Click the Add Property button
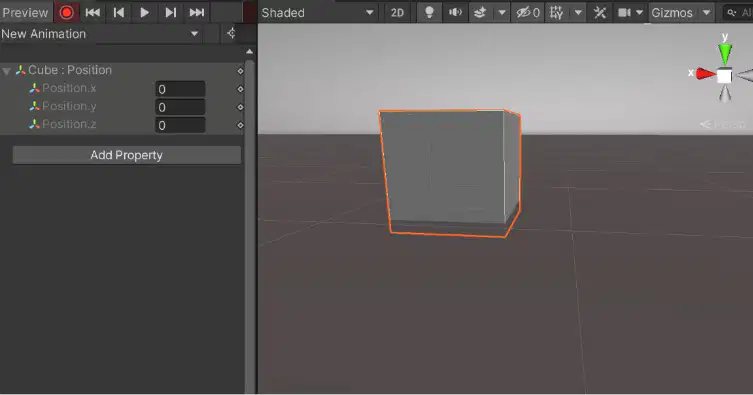The height and width of the screenshot is (395, 753). coord(127,155)
